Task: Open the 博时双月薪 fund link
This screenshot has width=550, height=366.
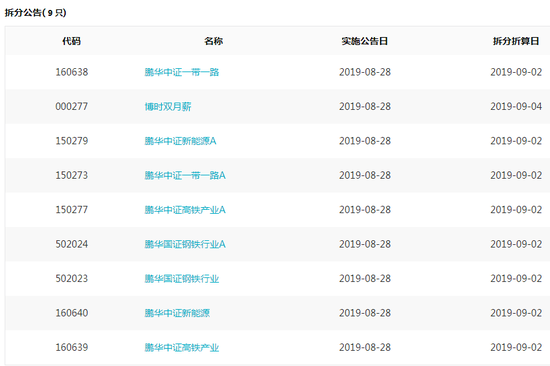Action: click(168, 107)
